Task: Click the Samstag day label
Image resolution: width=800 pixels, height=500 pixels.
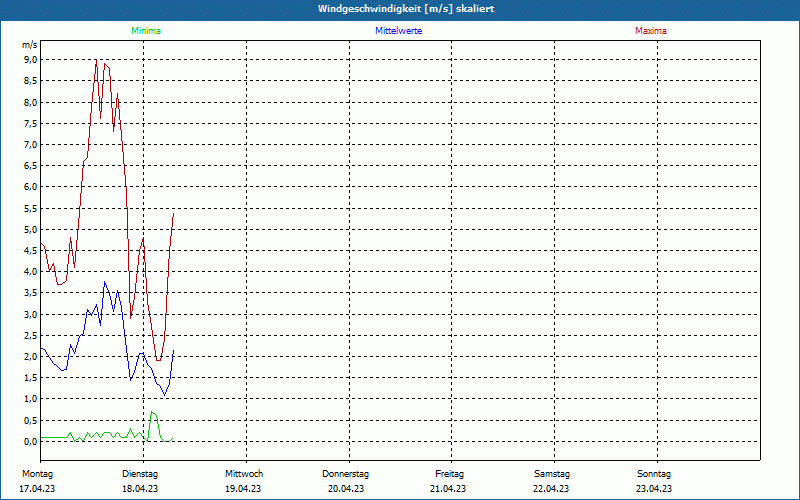Action: (552, 474)
